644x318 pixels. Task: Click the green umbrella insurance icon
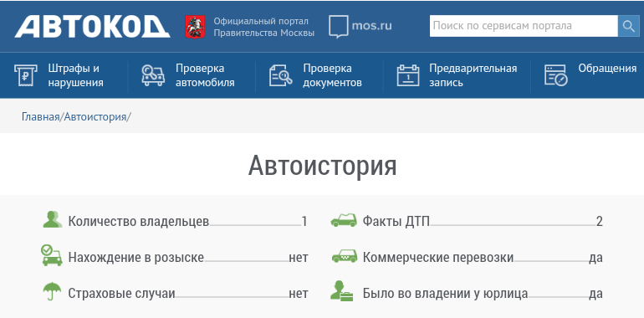[52, 291]
